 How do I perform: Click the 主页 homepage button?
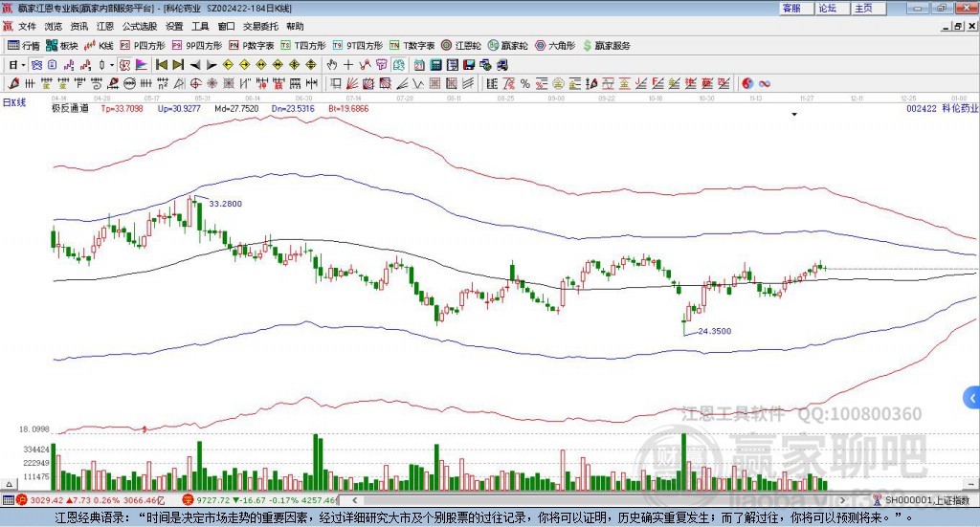coord(869,8)
